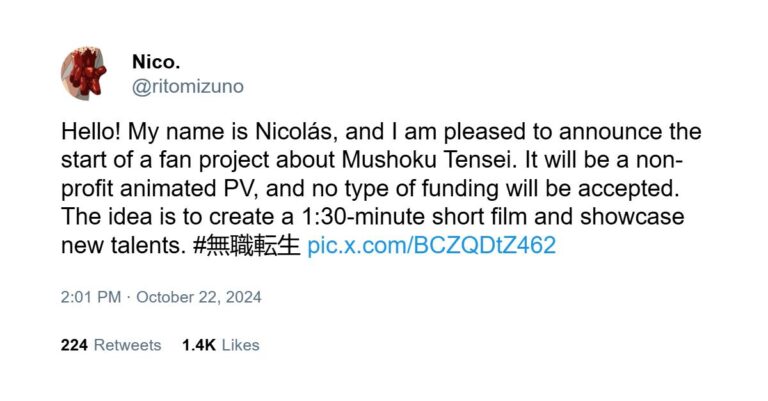View the 1.4K likes count number
The width and height of the screenshot is (768, 401).
point(199,345)
